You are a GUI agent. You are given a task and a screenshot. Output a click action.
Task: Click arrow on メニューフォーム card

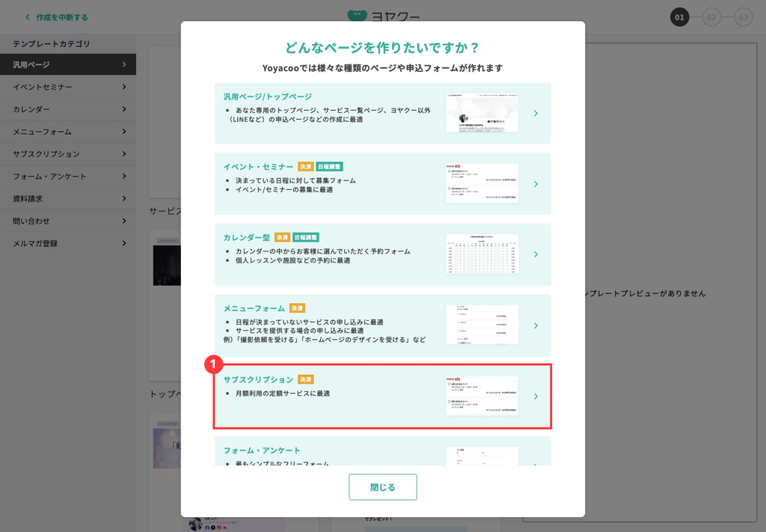[x=536, y=325]
